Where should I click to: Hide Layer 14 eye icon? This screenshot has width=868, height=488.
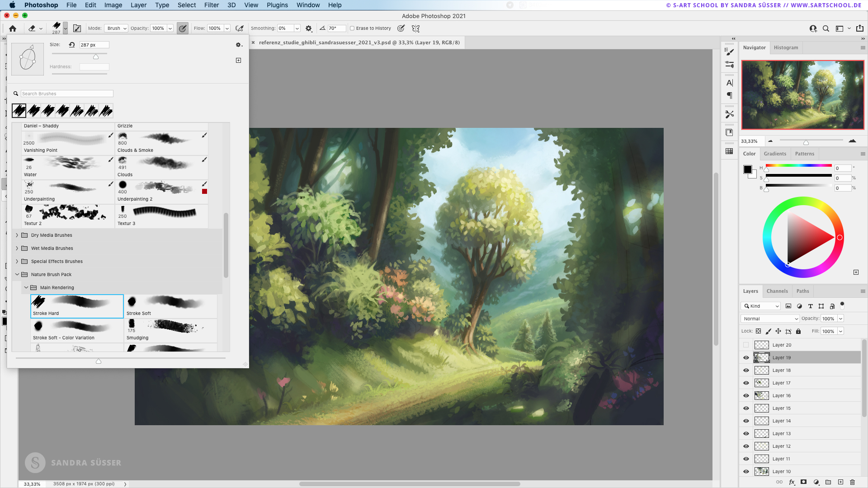click(746, 421)
